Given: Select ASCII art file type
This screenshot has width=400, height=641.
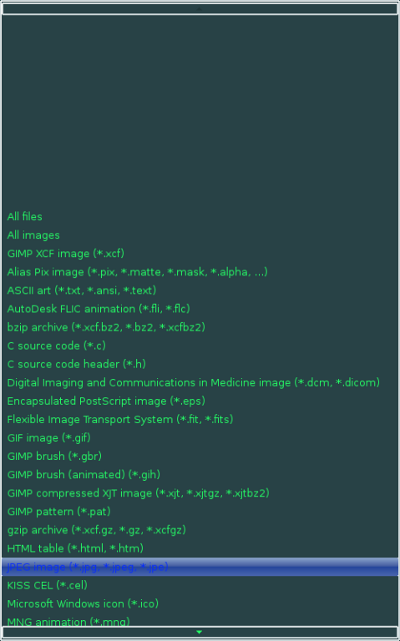Looking at the screenshot, I should point(200,290).
